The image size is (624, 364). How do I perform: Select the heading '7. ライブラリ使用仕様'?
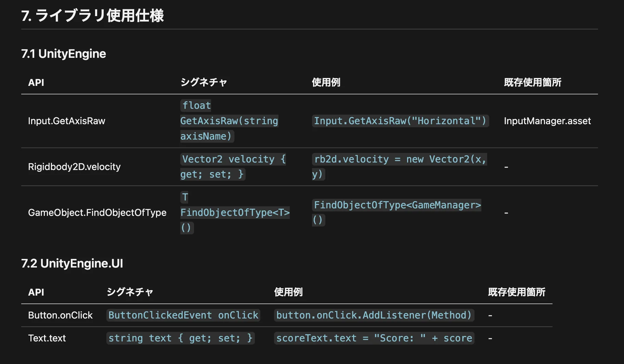[92, 16]
